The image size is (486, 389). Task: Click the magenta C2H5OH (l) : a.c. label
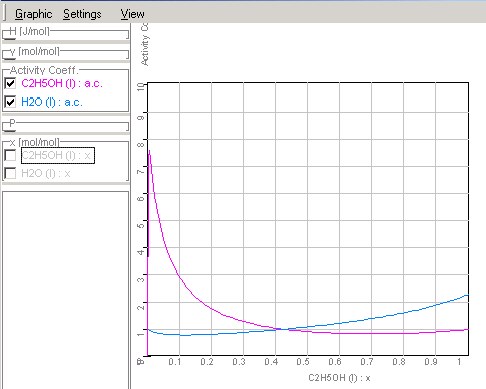(x=62, y=83)
